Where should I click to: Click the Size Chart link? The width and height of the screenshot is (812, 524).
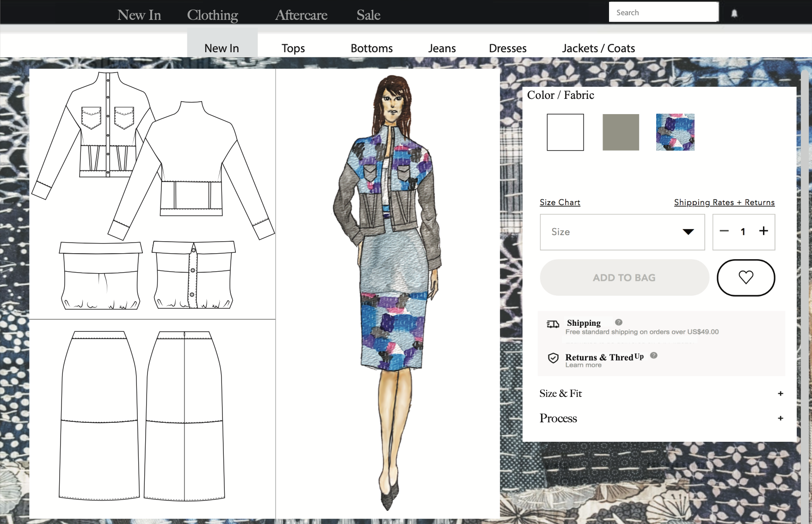pos(560,202)
